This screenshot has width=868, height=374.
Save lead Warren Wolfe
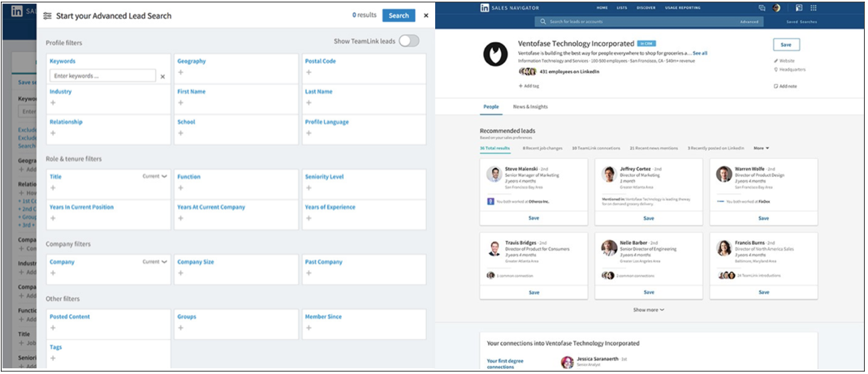(763, 218)
